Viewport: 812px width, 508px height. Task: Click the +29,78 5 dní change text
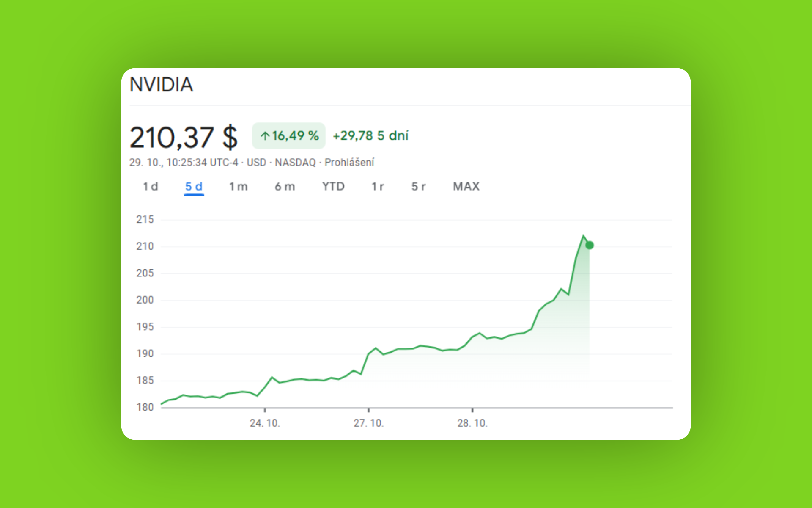pyautogui.click(x=370, y=136)
